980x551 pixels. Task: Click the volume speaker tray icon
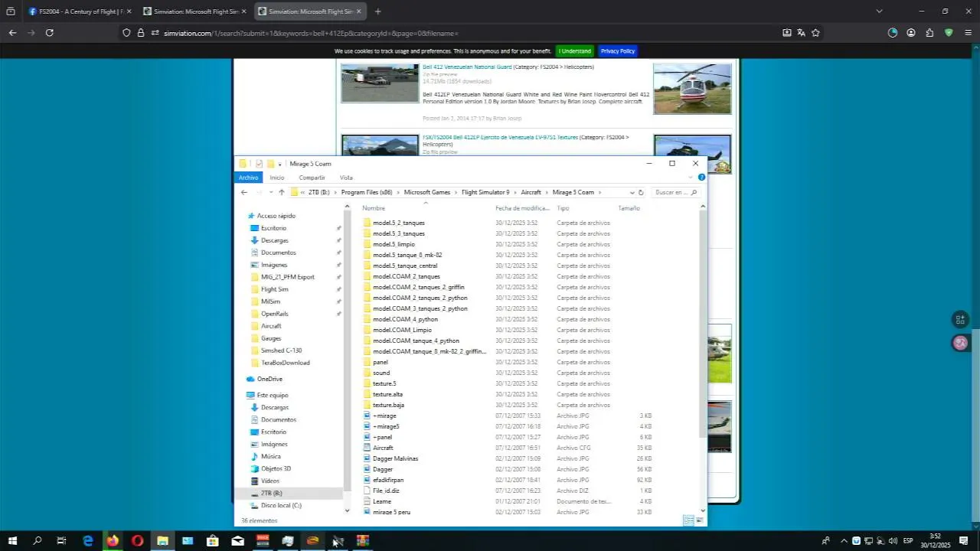click(x=893, y=541)
